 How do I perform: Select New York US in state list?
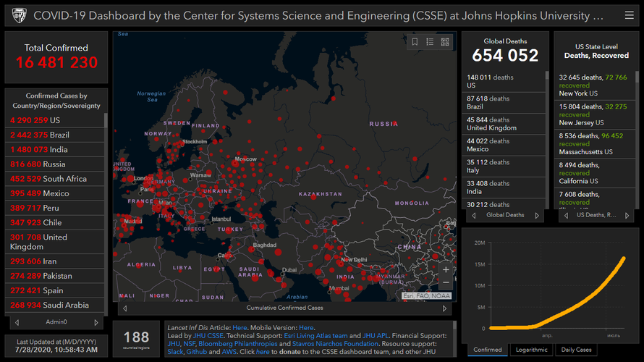[578, 93]
